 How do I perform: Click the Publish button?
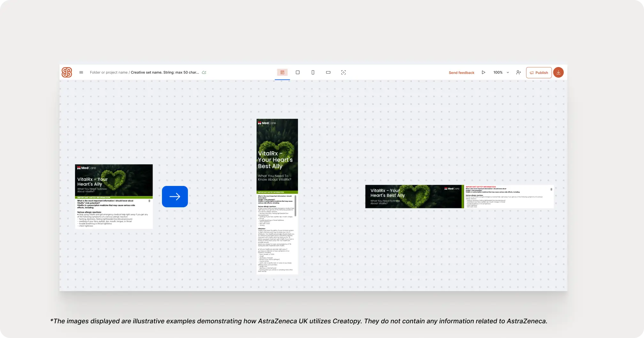click(x=539, y=73)
